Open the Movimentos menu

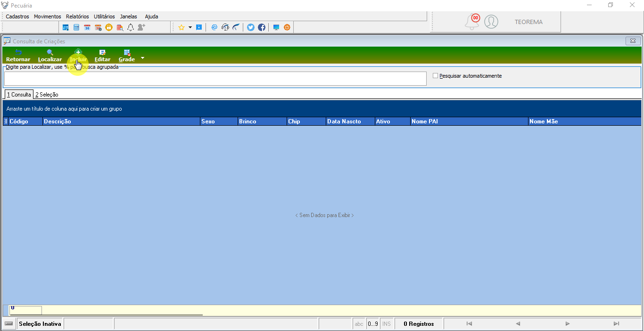pos(48,16)
